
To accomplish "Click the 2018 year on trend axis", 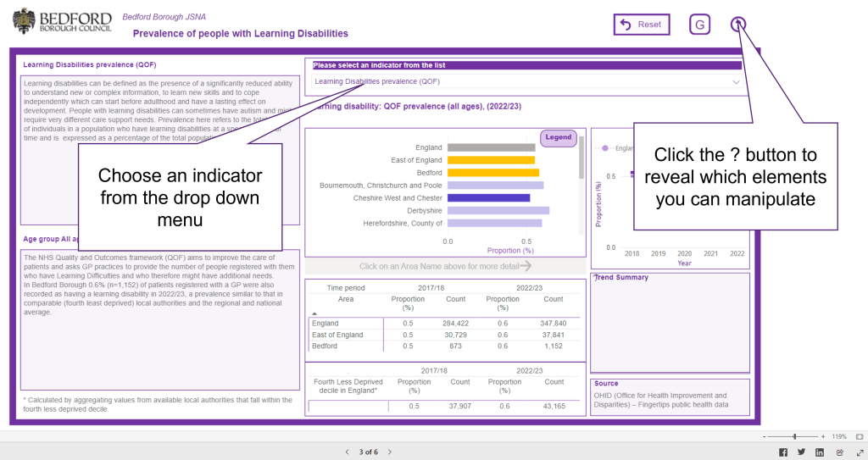I will pyautogui.click(x=632, y=253).
